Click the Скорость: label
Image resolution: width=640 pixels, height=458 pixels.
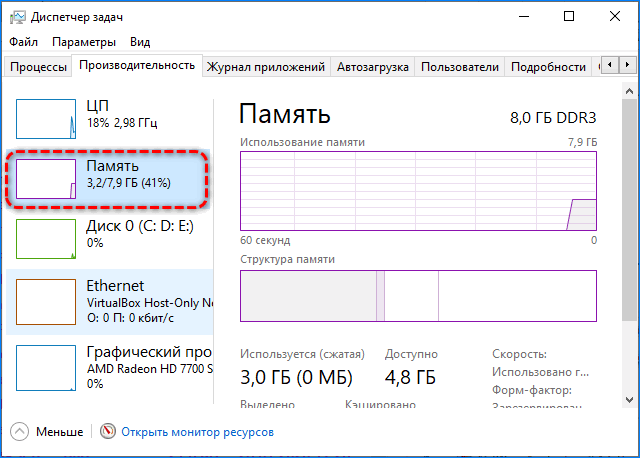pyautogui.click(x=519, y=354)
